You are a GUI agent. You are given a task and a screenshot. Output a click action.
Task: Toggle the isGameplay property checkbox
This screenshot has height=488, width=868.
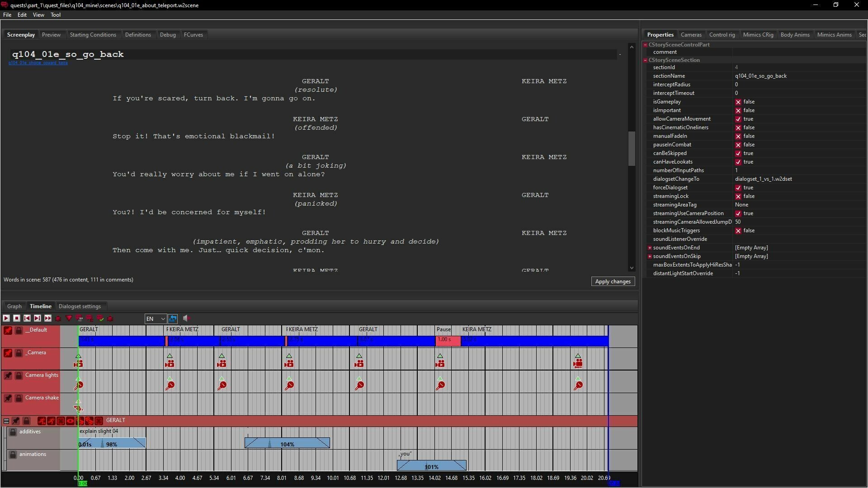(x=739, y=102)
